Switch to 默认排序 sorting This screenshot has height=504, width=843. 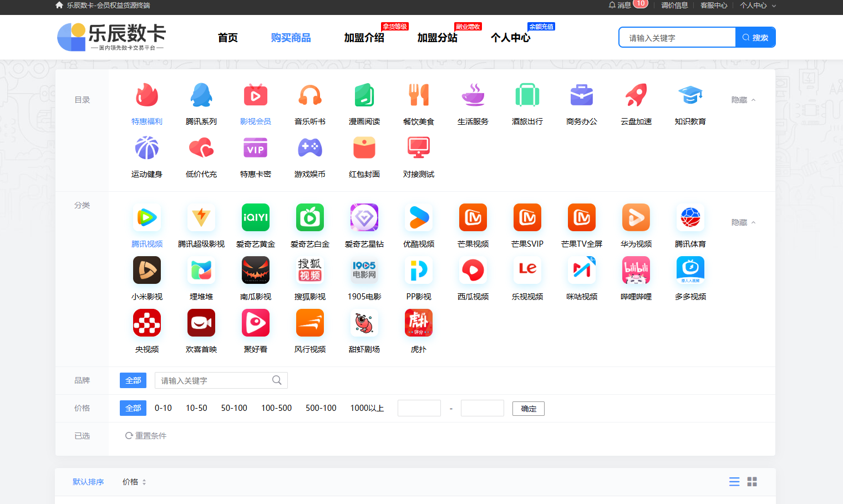(x=88, y=482)
